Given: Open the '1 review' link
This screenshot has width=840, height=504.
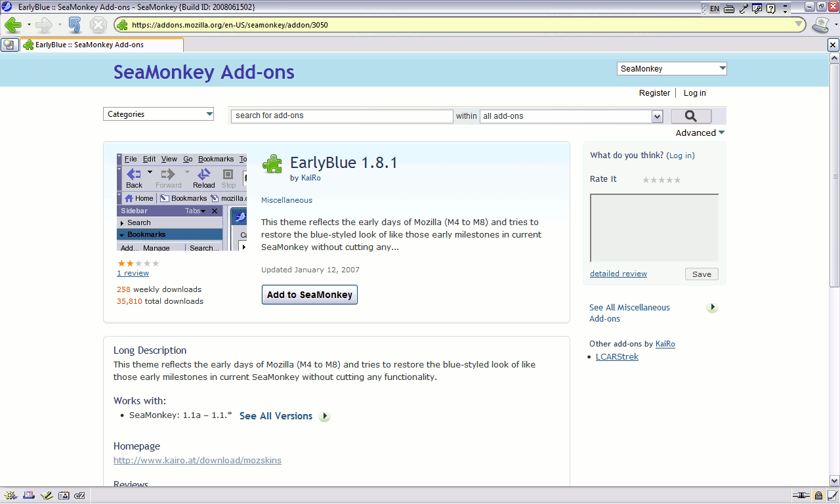Looking at the screenshot, I should coord(133,273).
